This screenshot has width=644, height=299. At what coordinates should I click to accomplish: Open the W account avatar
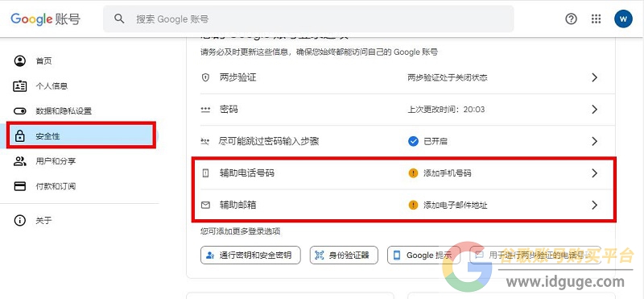[x=623, y=19]
